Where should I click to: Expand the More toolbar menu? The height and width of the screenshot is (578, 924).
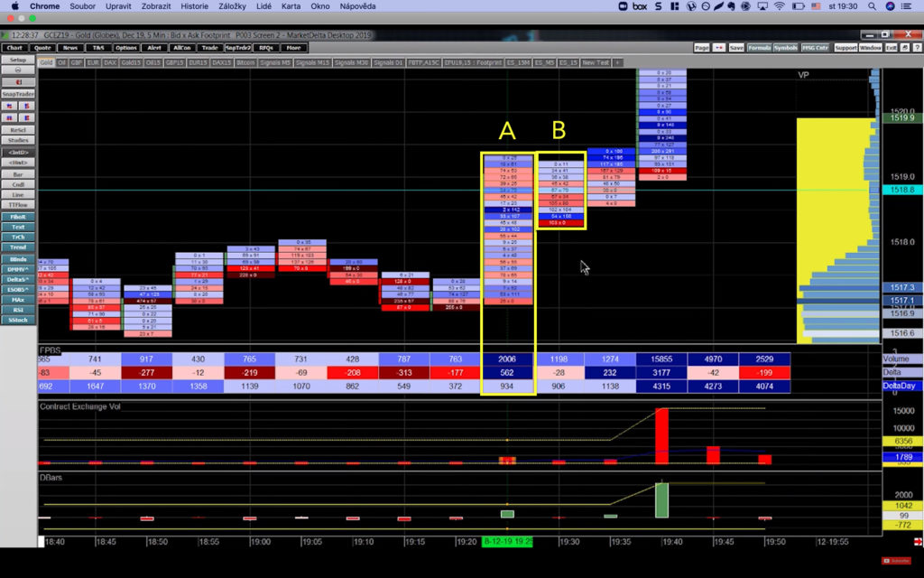292,47
